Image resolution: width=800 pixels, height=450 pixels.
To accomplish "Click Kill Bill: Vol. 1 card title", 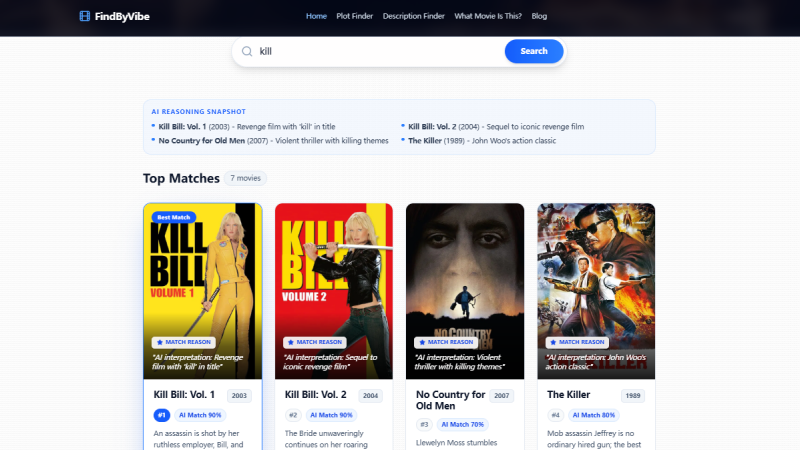I will coord(184,395).
